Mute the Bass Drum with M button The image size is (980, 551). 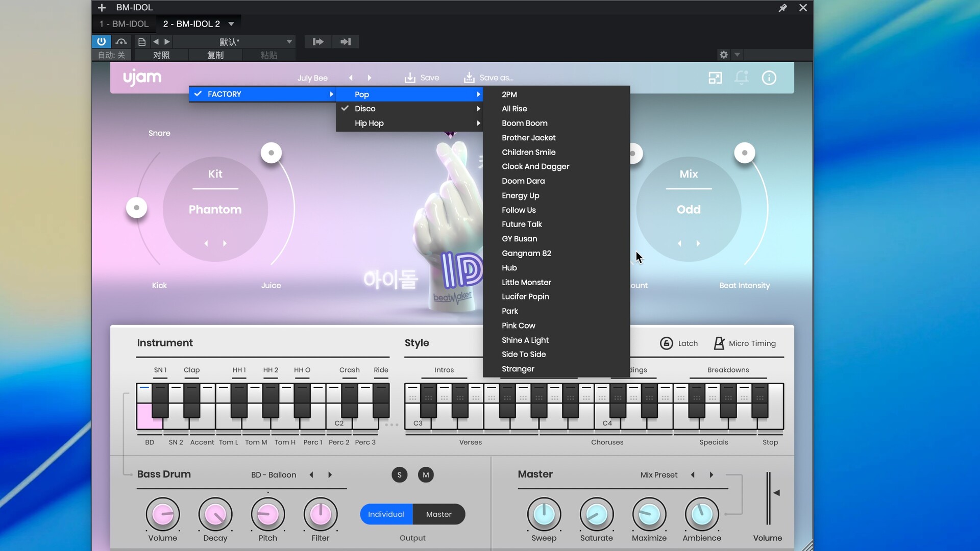[426, 475]
